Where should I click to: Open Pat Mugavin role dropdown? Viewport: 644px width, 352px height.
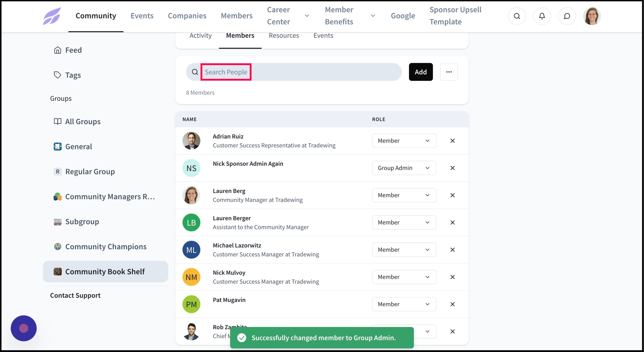pos(404,304)
